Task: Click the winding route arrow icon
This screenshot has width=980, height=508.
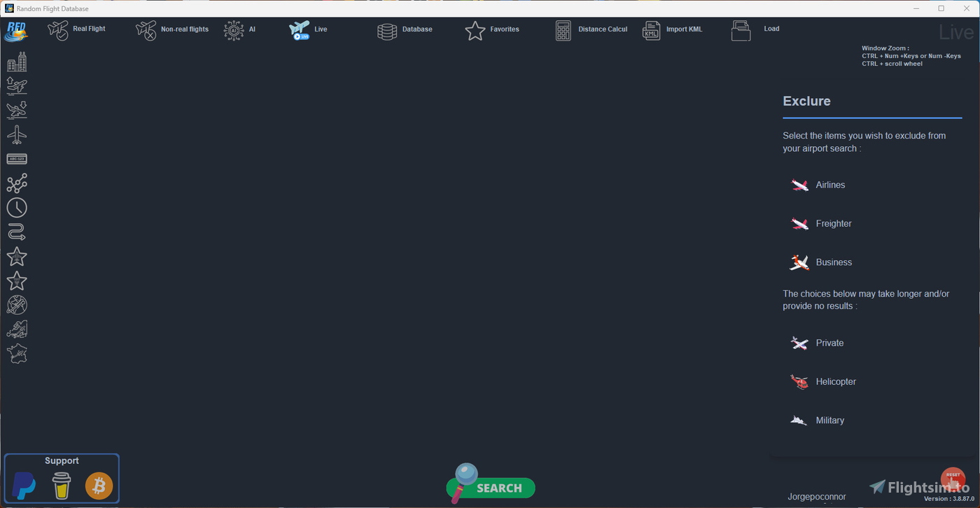Action: tap(17, 232)
